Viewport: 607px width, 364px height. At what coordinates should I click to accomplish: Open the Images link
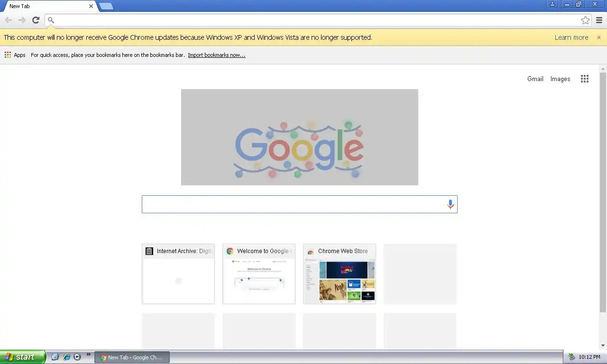click(x=560, y=79)
